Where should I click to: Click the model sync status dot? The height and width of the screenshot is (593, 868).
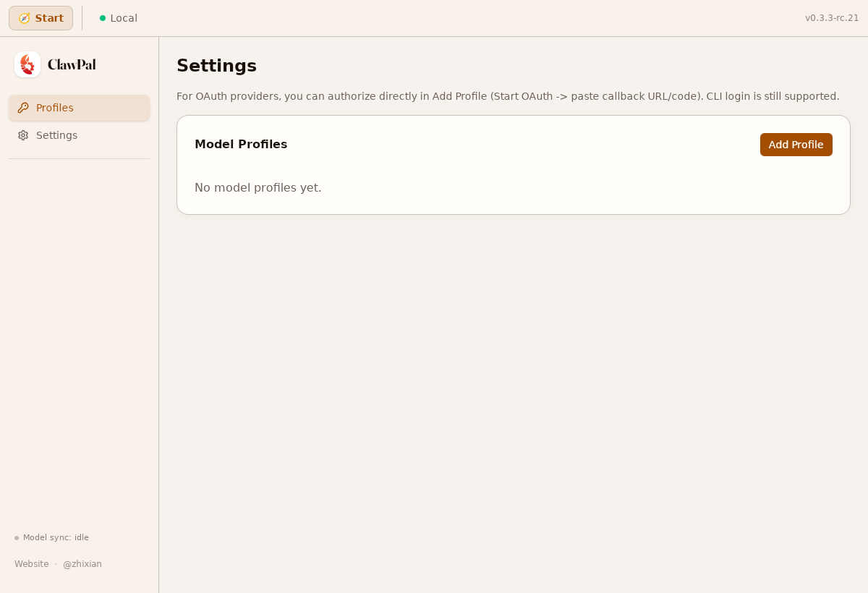tap(17, 538)
